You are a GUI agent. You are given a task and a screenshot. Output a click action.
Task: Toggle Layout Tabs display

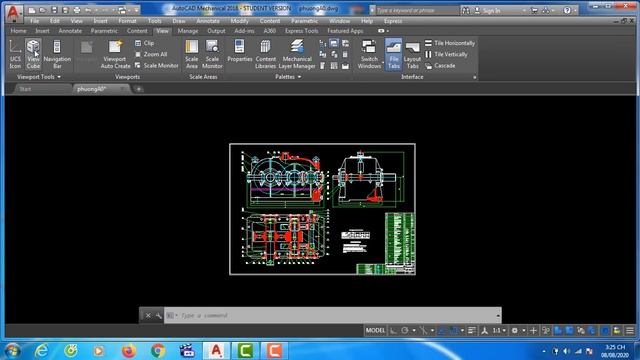point(412,54)
